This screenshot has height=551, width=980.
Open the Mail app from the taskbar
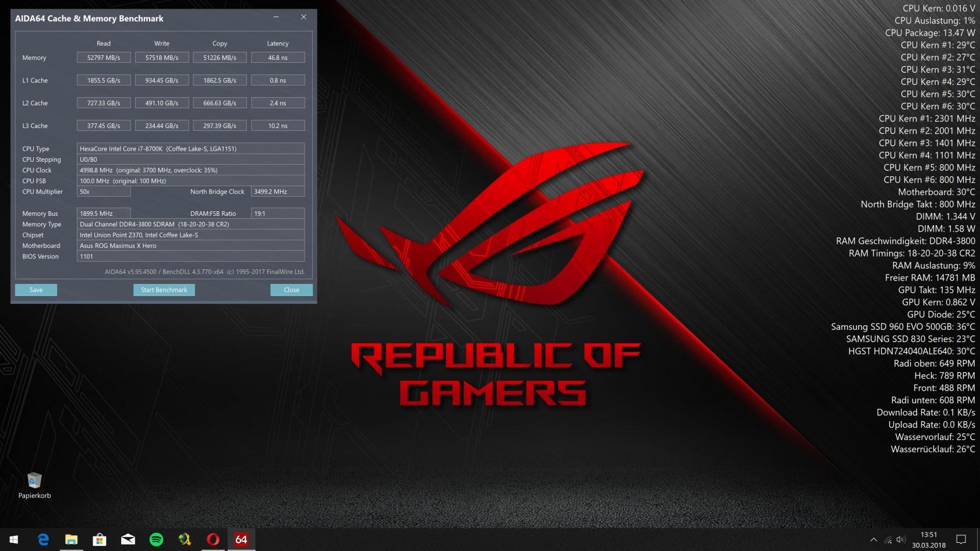[128, 539]
